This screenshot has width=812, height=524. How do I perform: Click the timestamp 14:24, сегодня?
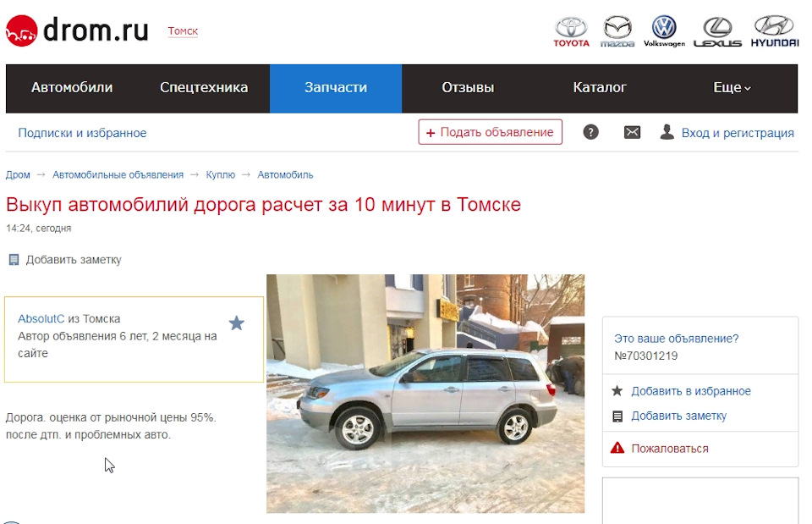(x=39, y=229)
